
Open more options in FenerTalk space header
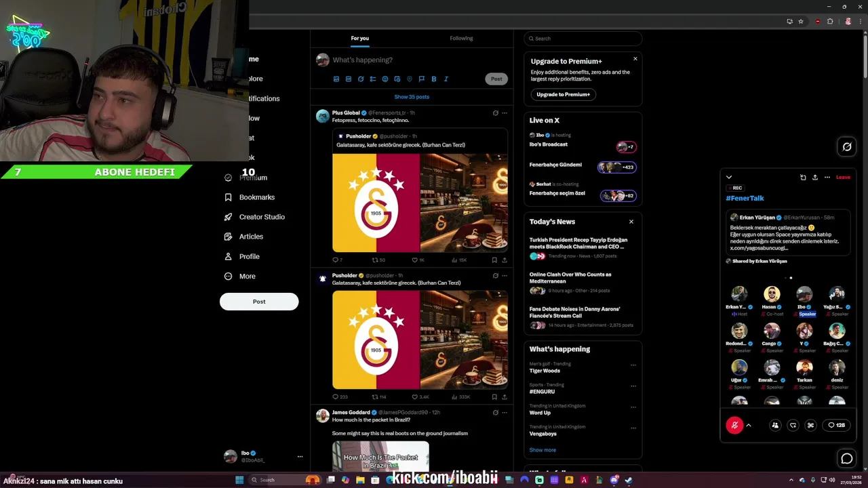827,178
